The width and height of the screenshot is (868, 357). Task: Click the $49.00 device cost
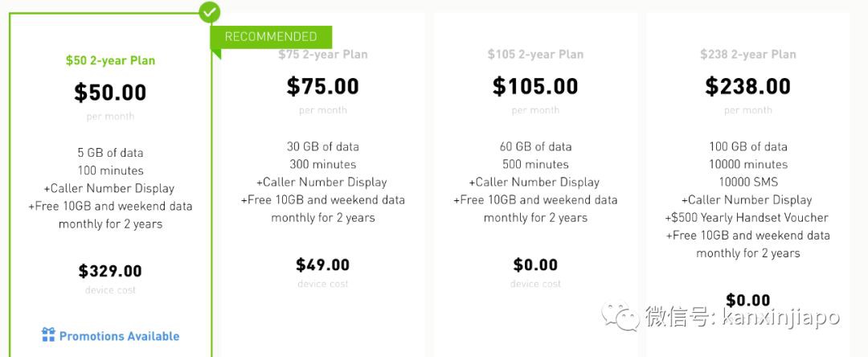click(x=323, y=265)
